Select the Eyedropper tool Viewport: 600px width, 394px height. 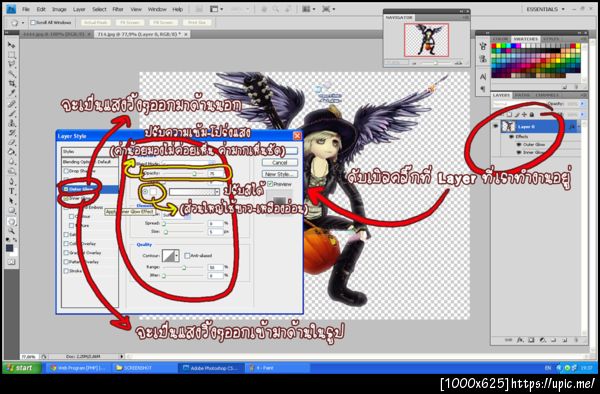pos(11,93)
